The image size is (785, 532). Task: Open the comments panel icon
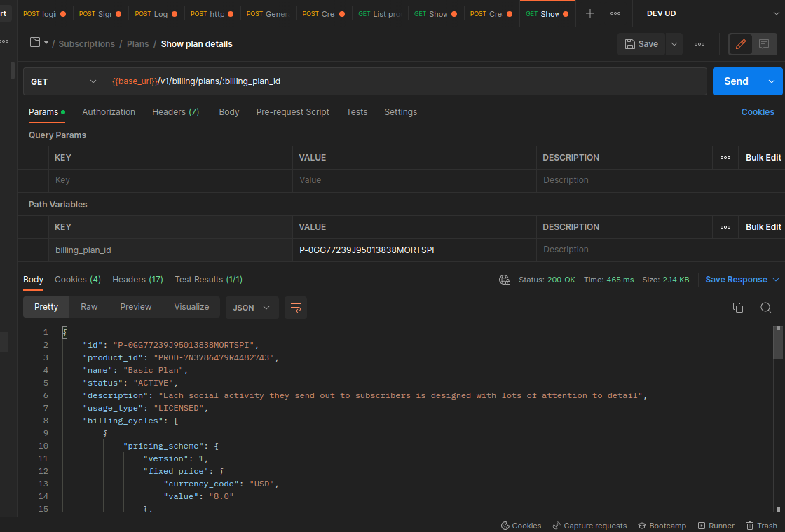coord(764,44)
